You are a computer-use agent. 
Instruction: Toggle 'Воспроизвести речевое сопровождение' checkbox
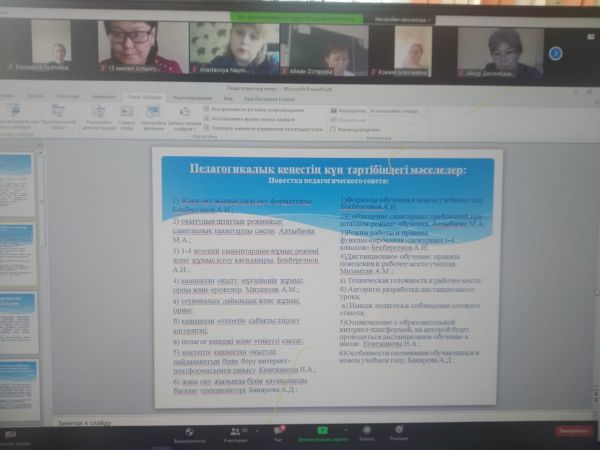(207, 109)
